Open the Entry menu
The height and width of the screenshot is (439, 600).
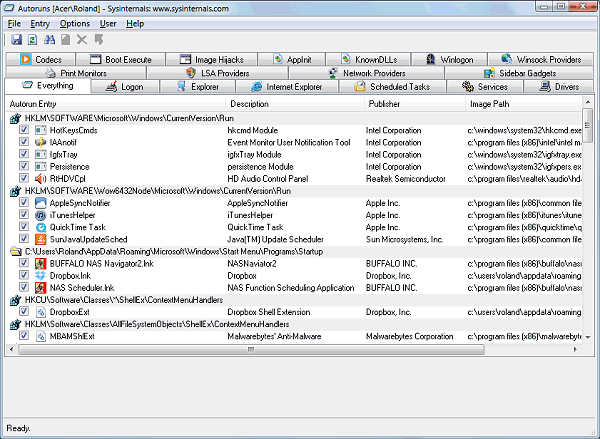coord(40,23)
